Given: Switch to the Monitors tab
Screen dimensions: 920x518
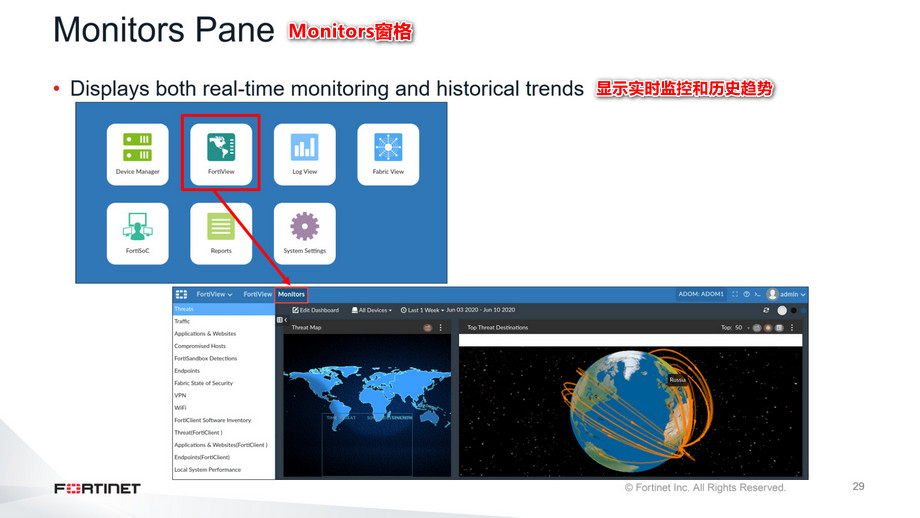Looking at the screenshot, I should pyautogui.click(x=291, y=294).
